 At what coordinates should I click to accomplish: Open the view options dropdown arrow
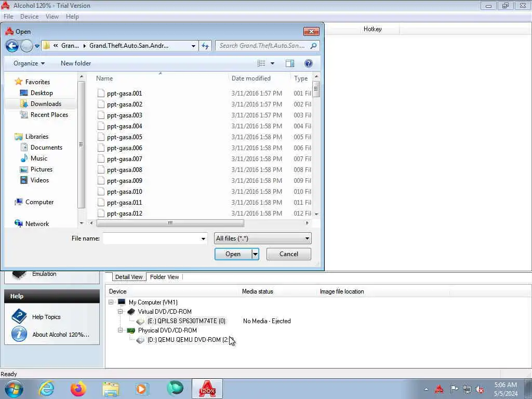click(272, 63)
